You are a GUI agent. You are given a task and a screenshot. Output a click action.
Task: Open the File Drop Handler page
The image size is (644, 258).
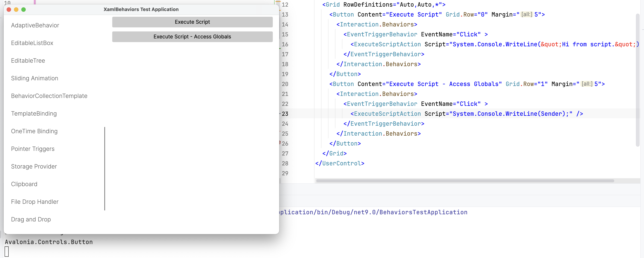pos(35,202)
